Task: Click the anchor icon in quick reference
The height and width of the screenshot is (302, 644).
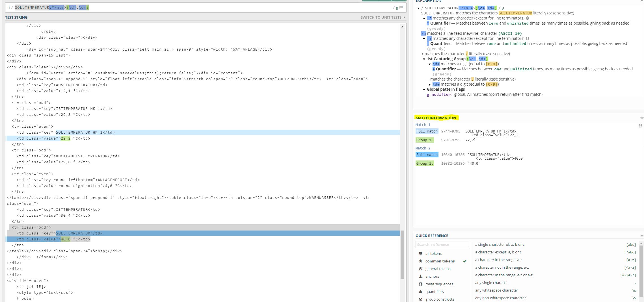Action: [421, 276]
